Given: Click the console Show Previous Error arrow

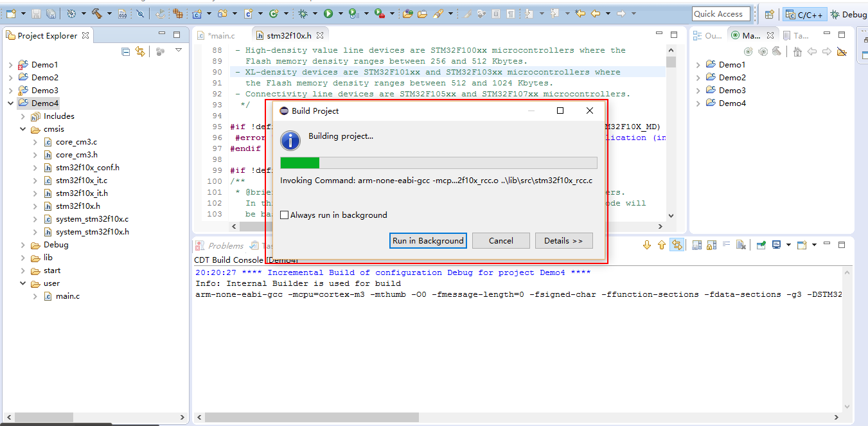Looking at the screenshot, I should pos(662,245).
